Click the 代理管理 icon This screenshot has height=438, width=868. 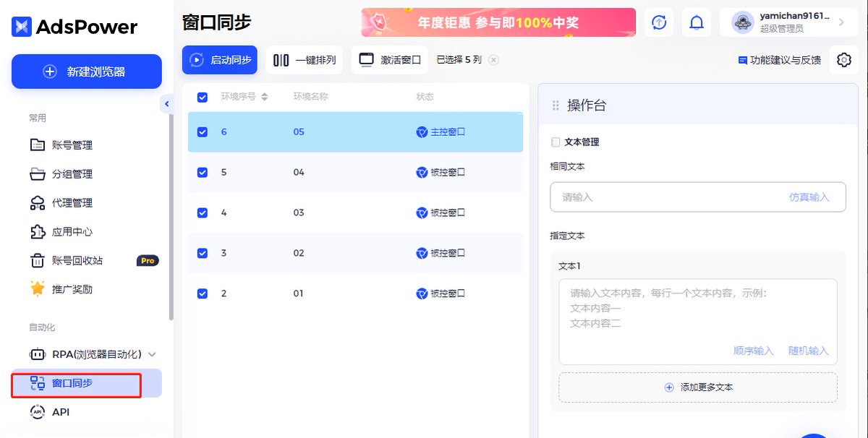tap(38, 203)
